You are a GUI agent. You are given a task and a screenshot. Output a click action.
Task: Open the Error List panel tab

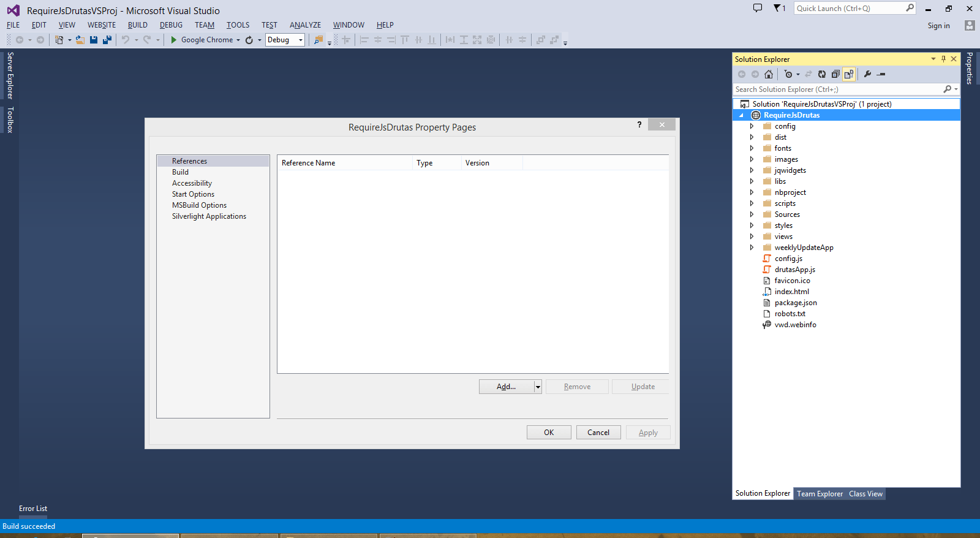coord(33,509)
